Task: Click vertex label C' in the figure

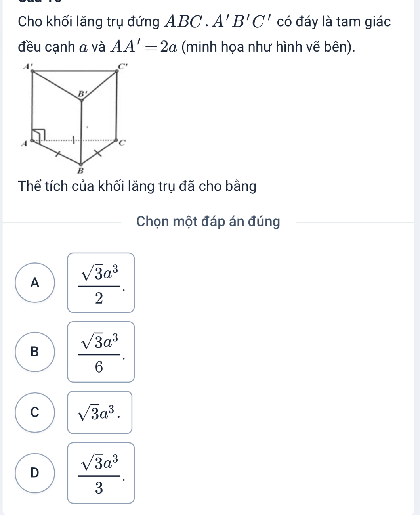Action: point(124,67)
